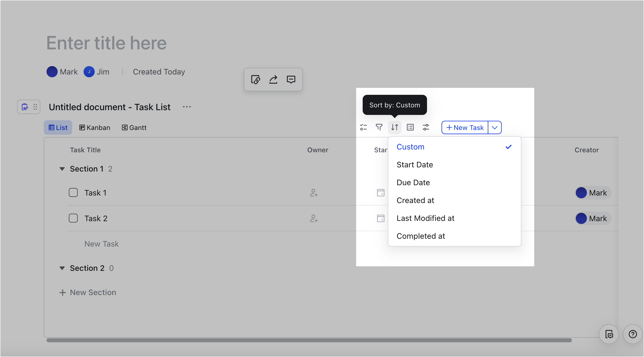Add a New Section

[x=88, y=292]
